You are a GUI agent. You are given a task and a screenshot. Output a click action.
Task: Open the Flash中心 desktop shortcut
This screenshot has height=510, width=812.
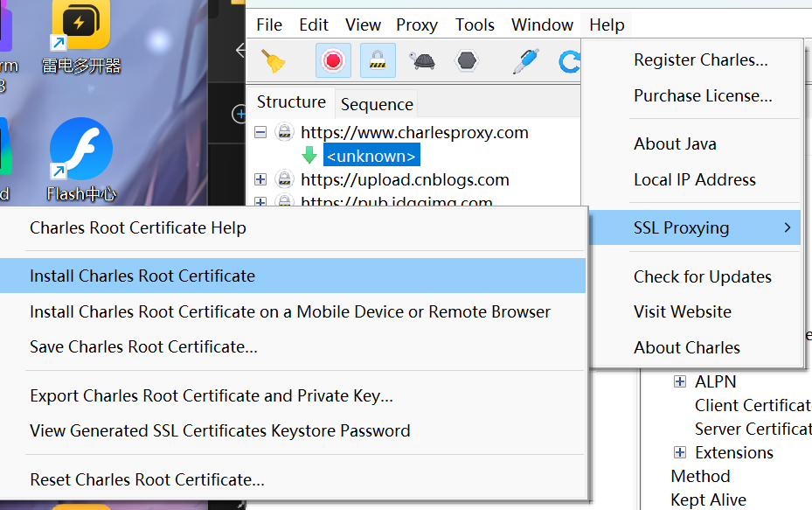click(x=80, y=159)
